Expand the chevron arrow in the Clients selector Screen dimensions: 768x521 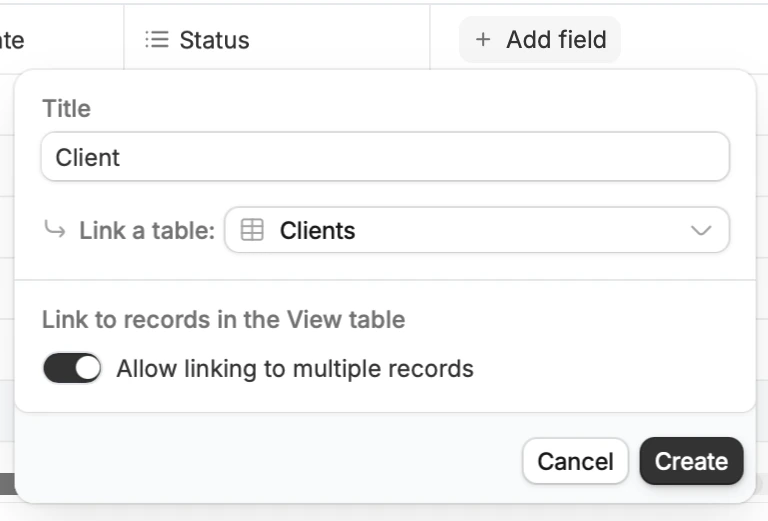pyautogui.click(x=700, y=230)
